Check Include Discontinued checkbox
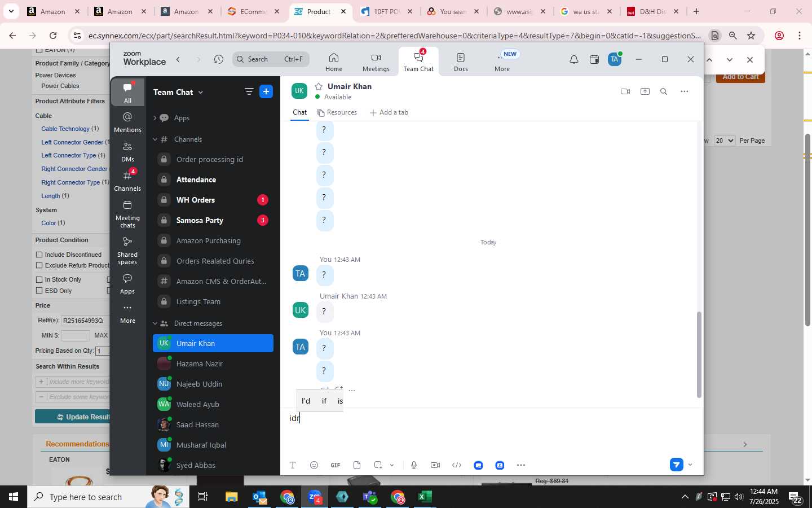 pos(39,255)
